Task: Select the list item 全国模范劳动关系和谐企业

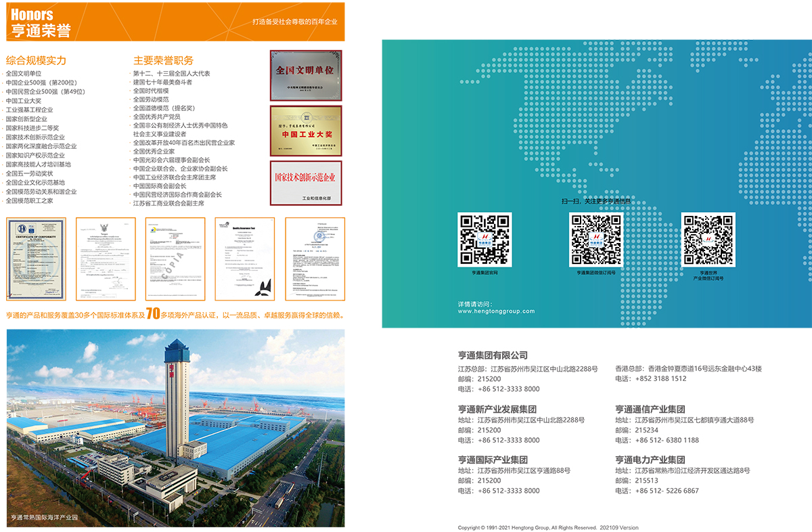Action: tap(41, 192)
